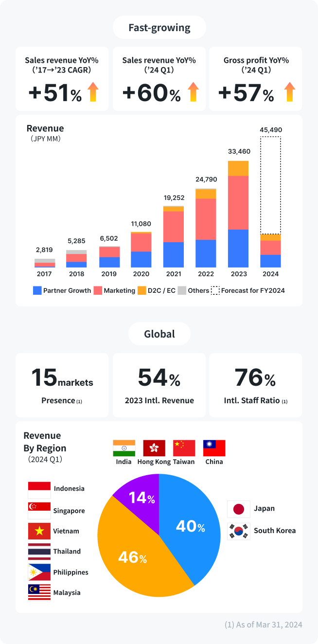The height and width of the screenshot is (644, 318).
Task: Click the orange arrow beside +51%
Action: (93, 92)
